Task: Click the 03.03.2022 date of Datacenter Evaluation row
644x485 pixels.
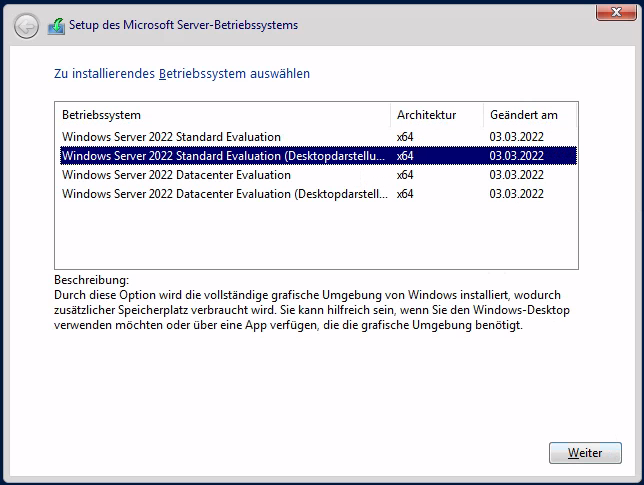Action: [x=516, y=175]
